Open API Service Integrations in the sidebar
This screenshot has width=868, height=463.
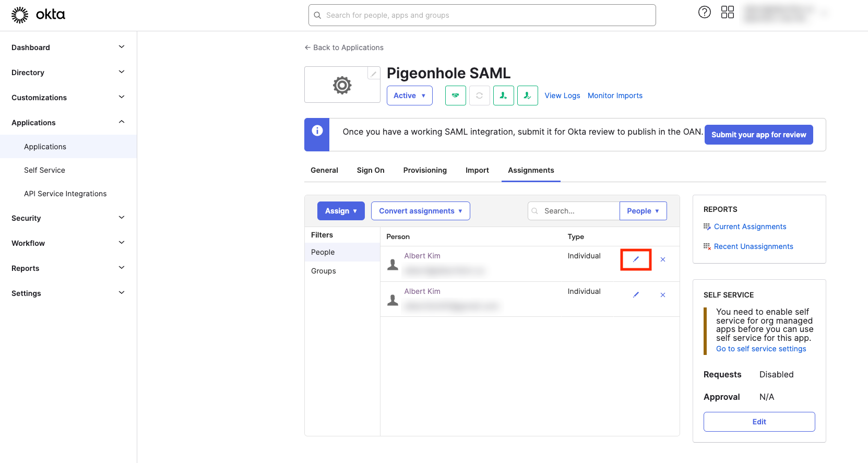68,194
